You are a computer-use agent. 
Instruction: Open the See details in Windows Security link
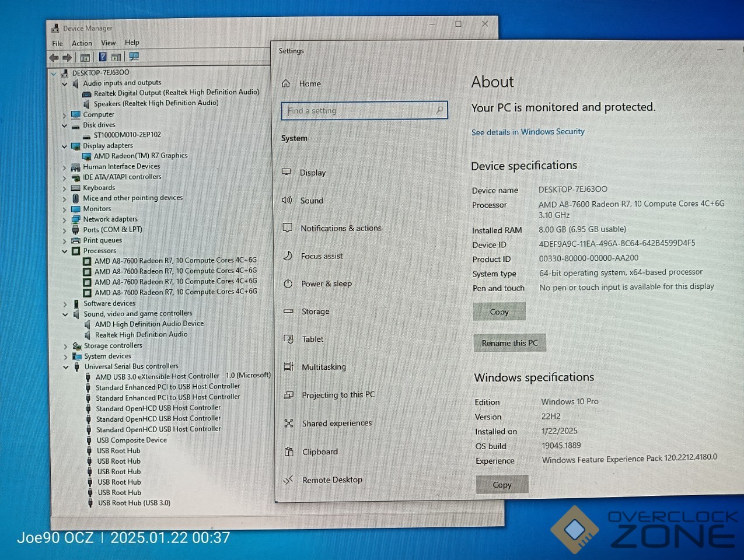click(528, 132)
